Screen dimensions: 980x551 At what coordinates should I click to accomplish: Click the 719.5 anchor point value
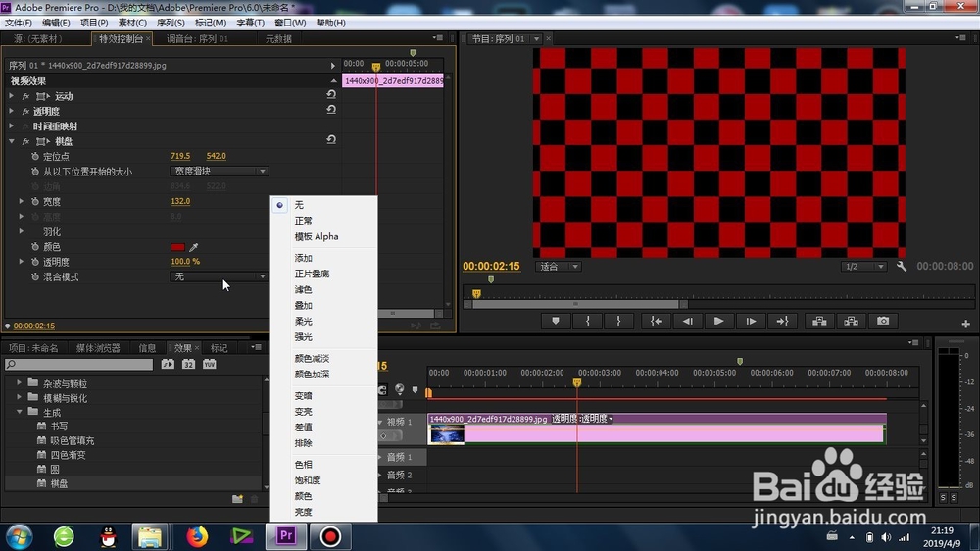click(180, 156)
